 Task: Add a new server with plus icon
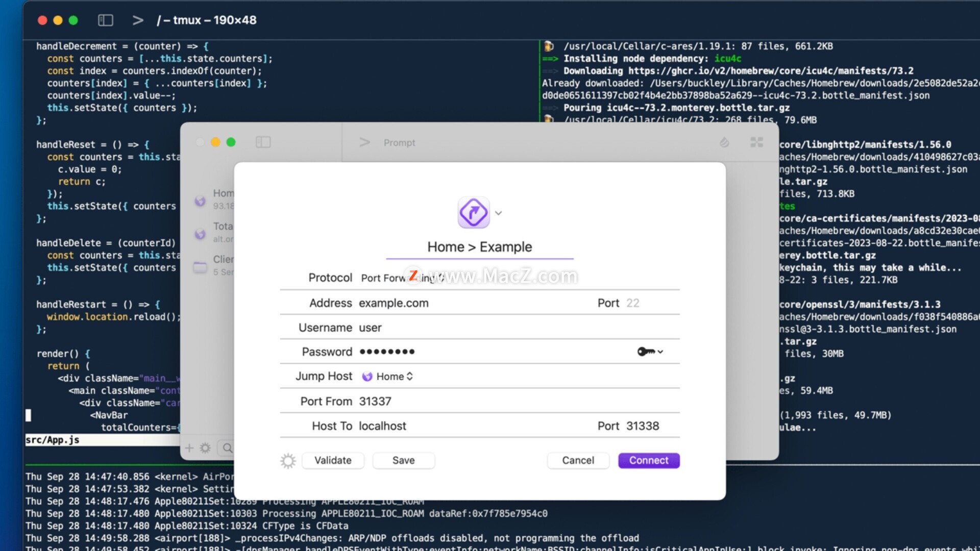(189, 448)
